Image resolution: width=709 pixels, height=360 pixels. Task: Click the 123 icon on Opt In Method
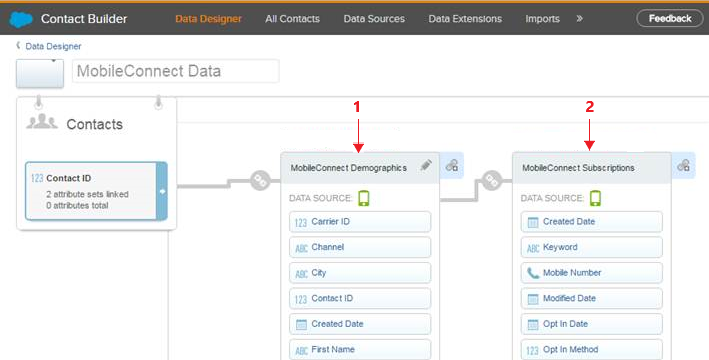click(533, 351)
